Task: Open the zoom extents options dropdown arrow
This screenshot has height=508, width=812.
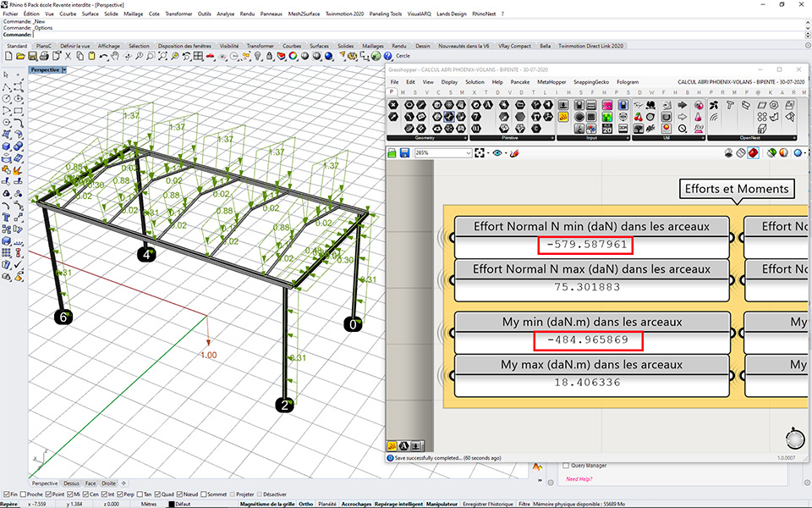Action: tap(488, 153)
